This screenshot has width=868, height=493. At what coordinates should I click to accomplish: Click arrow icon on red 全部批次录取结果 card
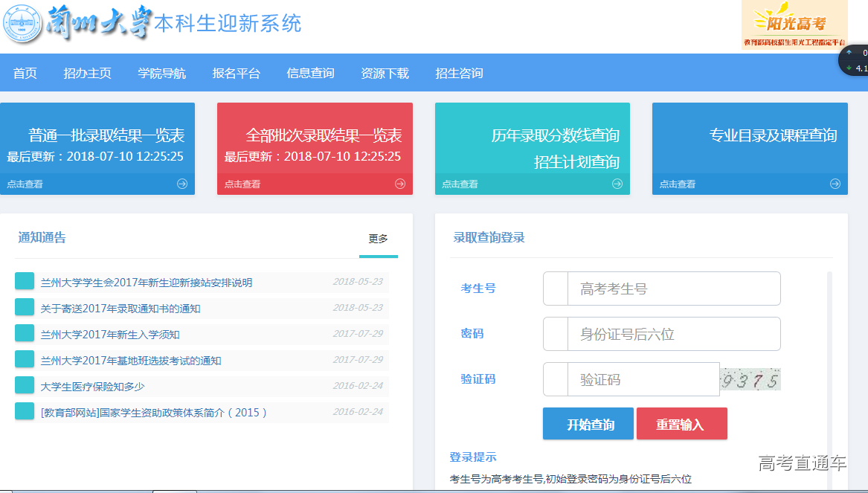[x=402, y=184]
